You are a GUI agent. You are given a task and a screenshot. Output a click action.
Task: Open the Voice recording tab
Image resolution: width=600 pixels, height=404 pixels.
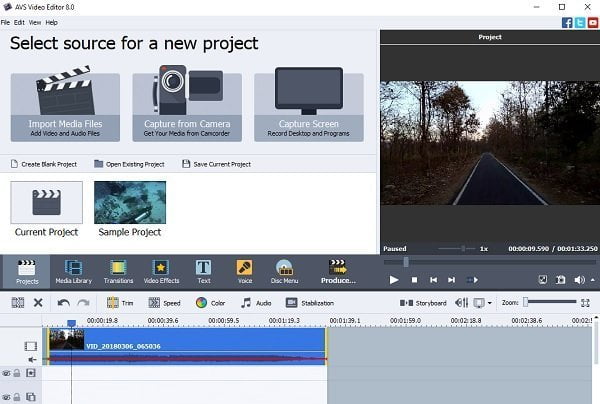pos(245,272)
